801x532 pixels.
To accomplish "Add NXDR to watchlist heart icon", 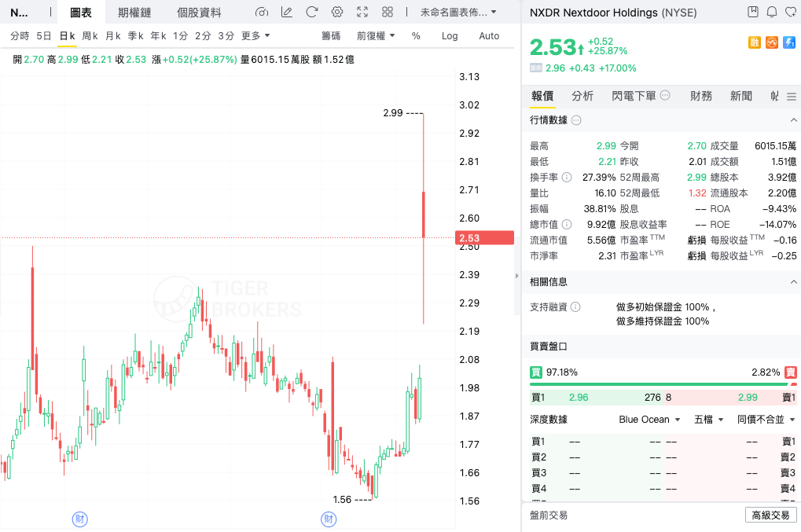I will click(x=789, y=13).
